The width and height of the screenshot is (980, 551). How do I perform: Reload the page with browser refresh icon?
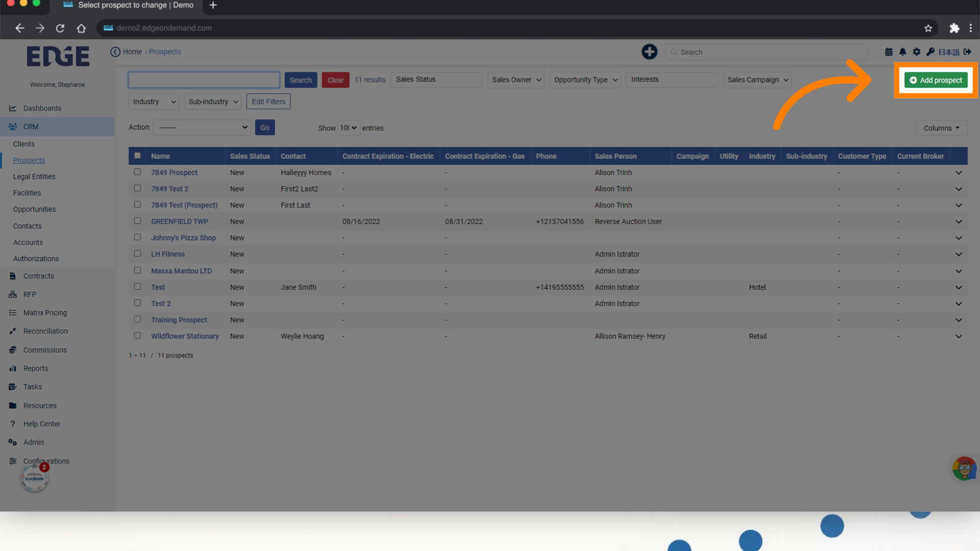pos(60,28)
